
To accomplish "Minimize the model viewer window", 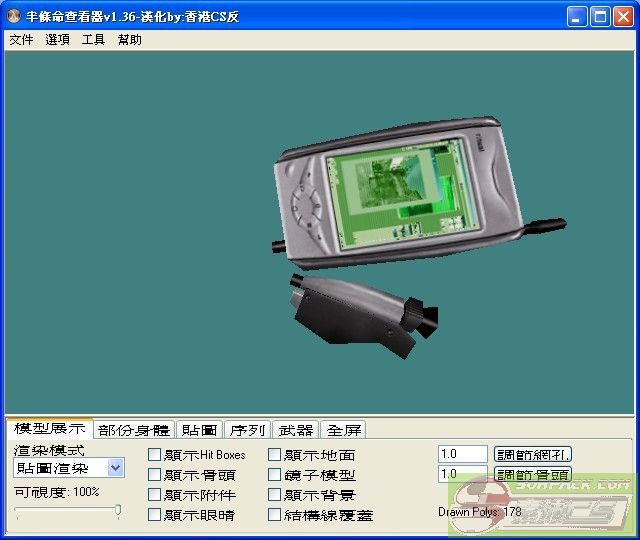I will (577, 17).
